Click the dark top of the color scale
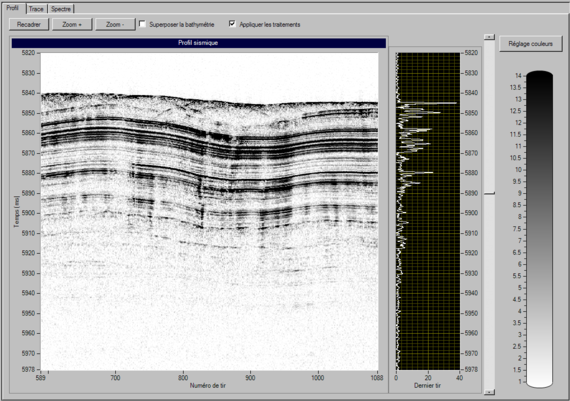The height and width of the screenshot is (401, 570). (x=539, y=76)
